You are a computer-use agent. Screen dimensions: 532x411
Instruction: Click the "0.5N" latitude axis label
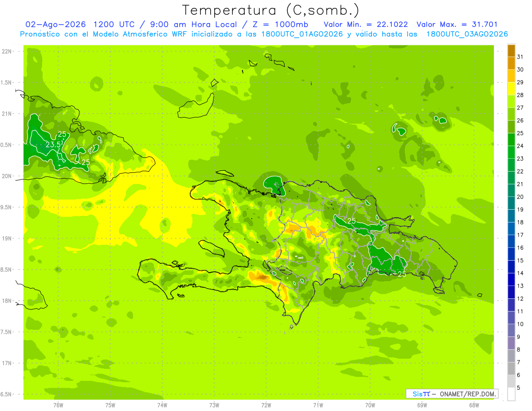7,145
